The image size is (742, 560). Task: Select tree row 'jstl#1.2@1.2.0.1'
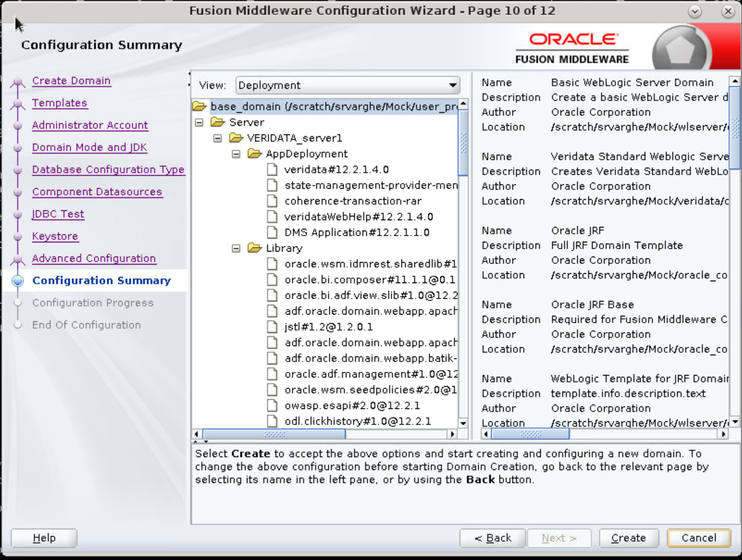click(x=329, y=327)
